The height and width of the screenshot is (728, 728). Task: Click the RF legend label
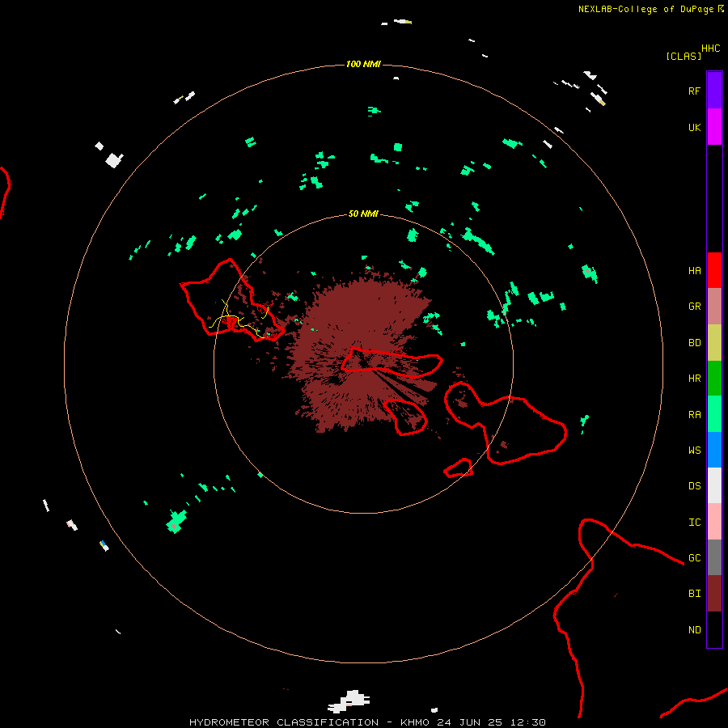(695, 91)
